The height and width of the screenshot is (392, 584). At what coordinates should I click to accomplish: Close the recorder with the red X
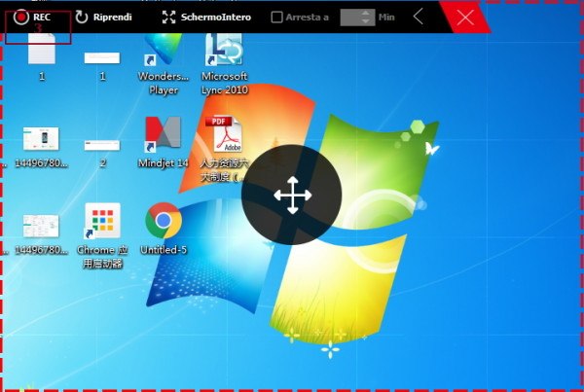coord(465,17)
